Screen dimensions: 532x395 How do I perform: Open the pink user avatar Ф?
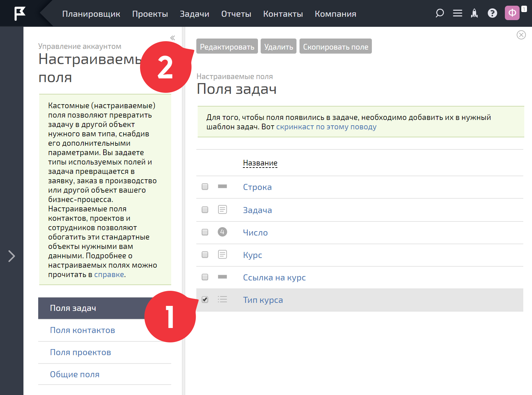(x=512, y=13)
